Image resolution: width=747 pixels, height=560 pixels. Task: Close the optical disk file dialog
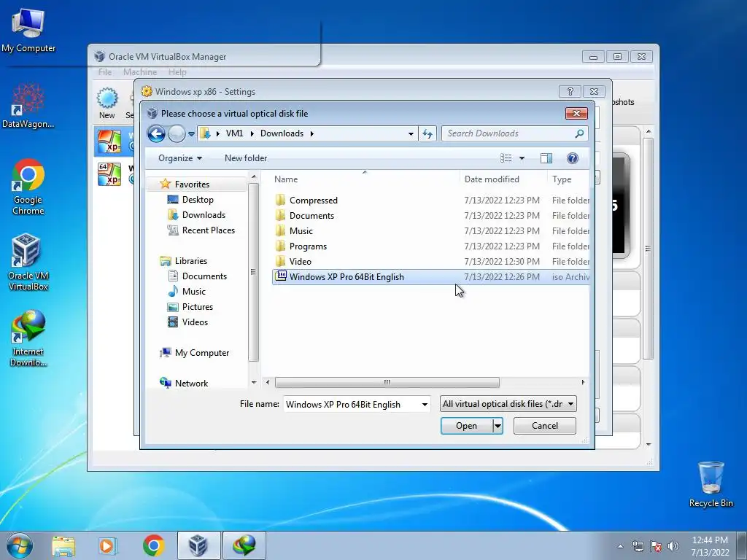tap(576, 113)
